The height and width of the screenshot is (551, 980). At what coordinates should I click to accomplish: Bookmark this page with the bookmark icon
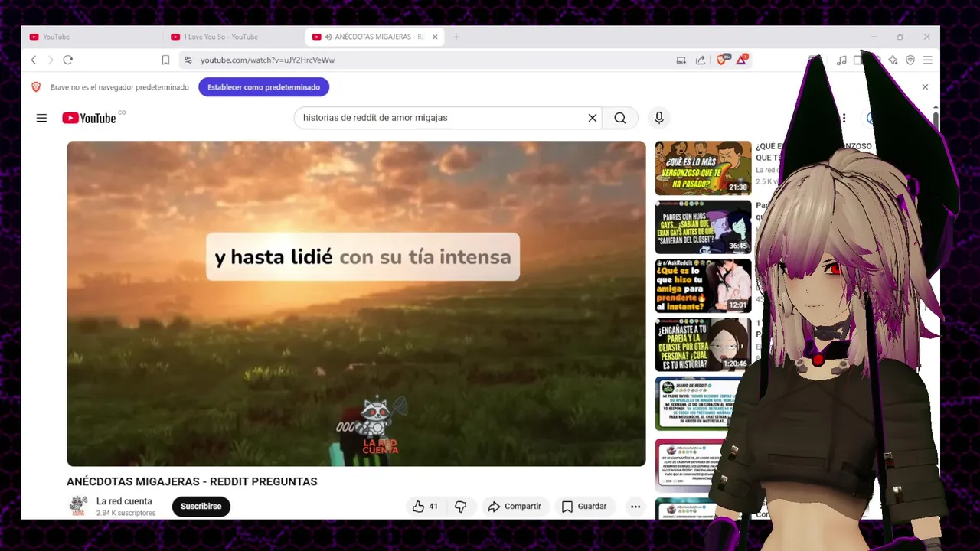(165, 60)
